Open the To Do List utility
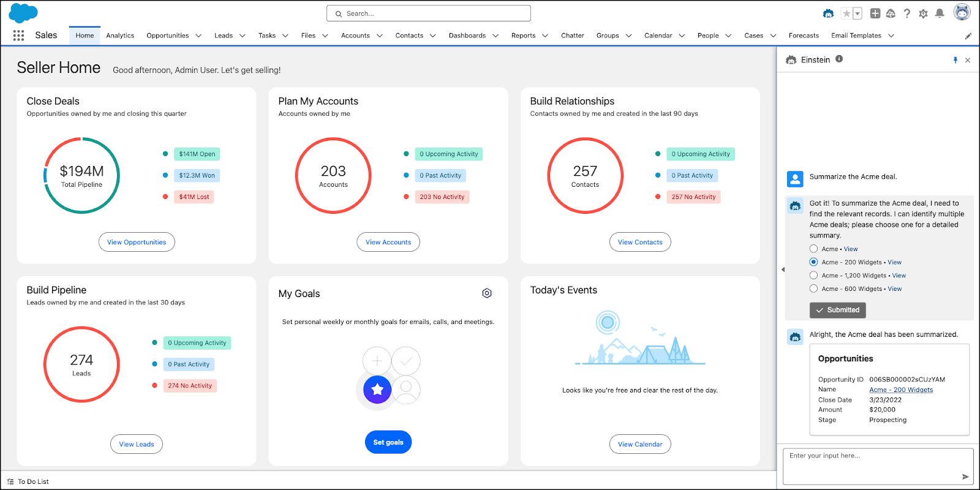Viewport: 980px width, 490px height. 28,481
